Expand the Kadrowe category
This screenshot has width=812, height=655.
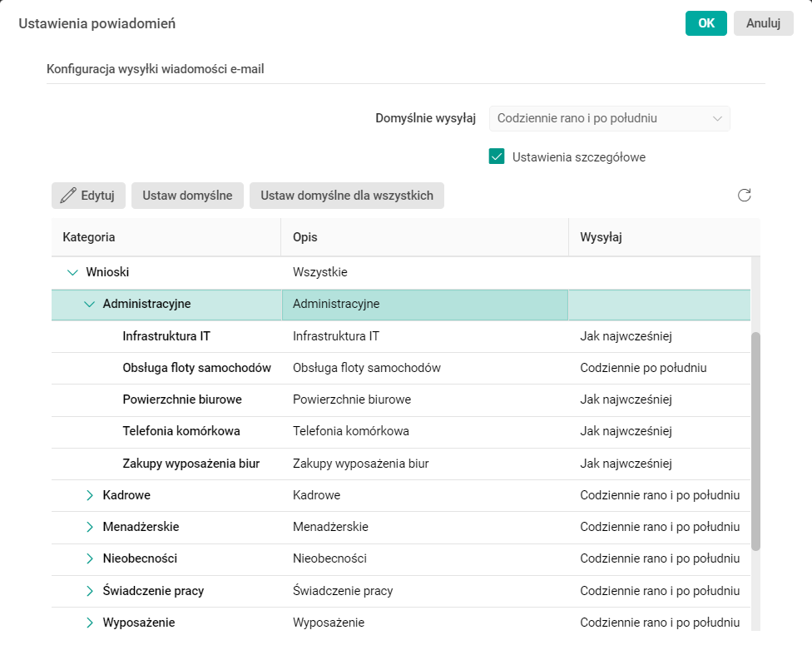90,494
